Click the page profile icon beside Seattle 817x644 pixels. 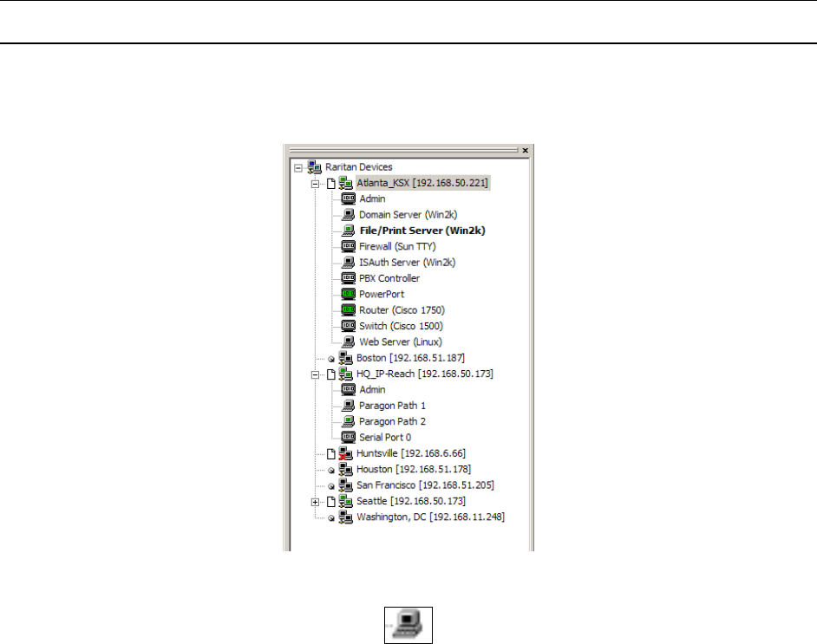[x=330, y=502]
